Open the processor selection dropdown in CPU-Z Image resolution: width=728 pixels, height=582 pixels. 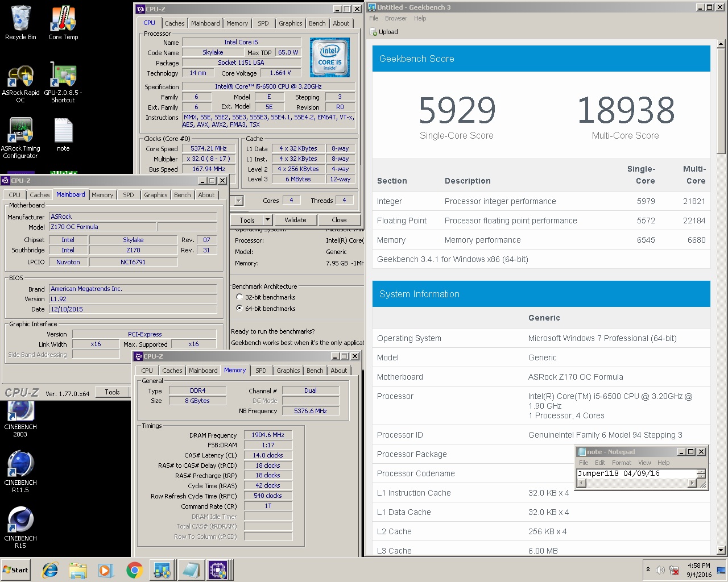click(238, 201)
